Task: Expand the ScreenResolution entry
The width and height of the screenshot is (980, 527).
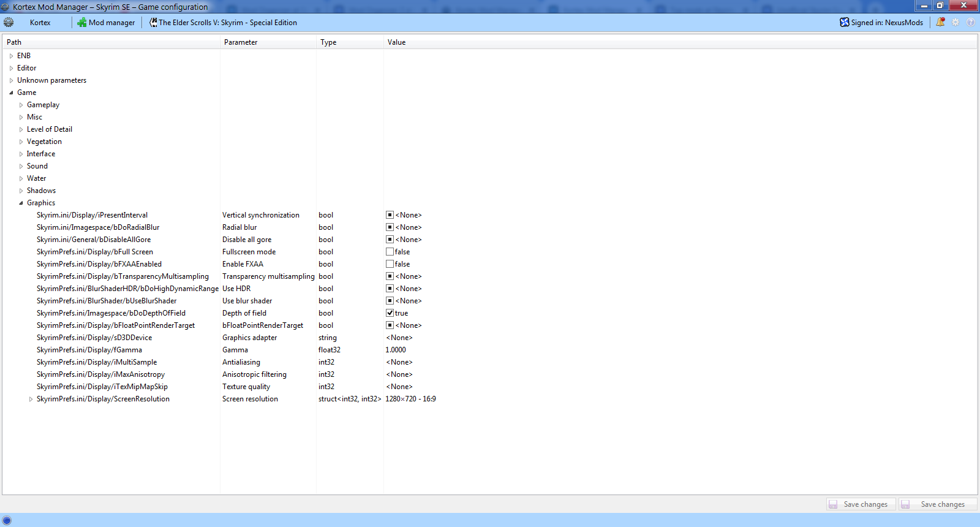Action: 31,399
